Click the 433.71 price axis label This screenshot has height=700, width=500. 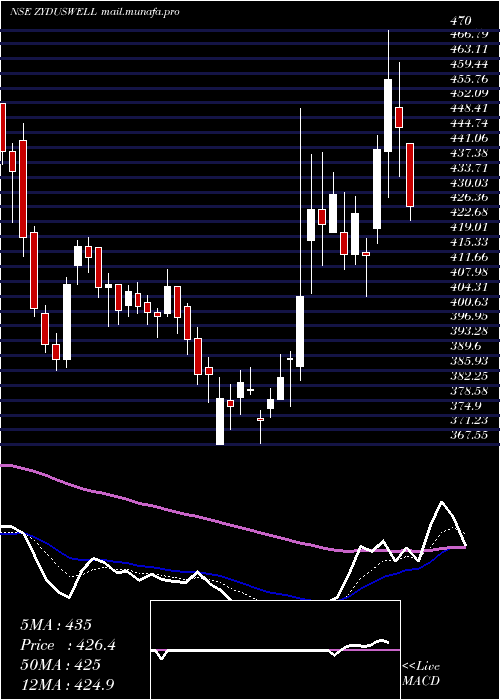coord(469,168)
